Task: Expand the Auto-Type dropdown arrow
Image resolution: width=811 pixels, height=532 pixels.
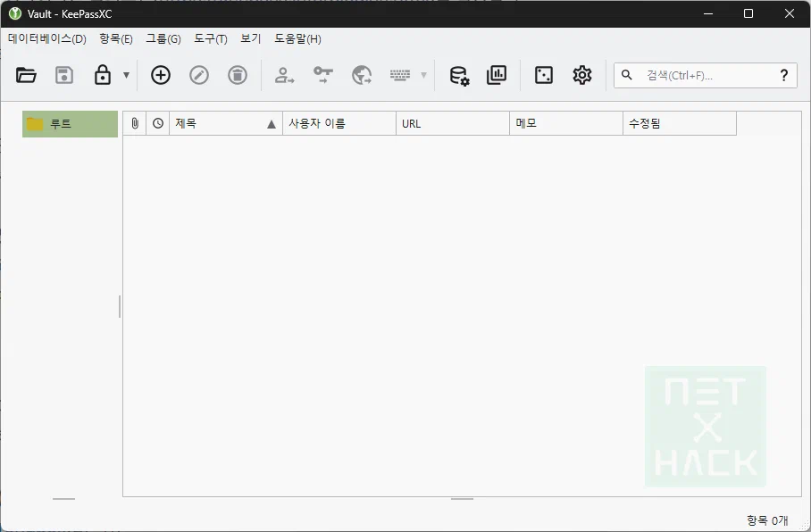Action: 423,76
